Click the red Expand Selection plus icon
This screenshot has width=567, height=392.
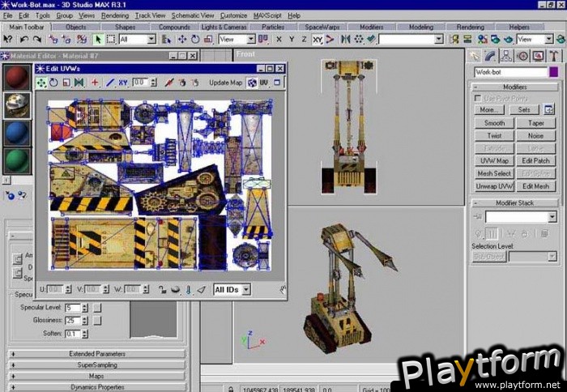[95, 83]
